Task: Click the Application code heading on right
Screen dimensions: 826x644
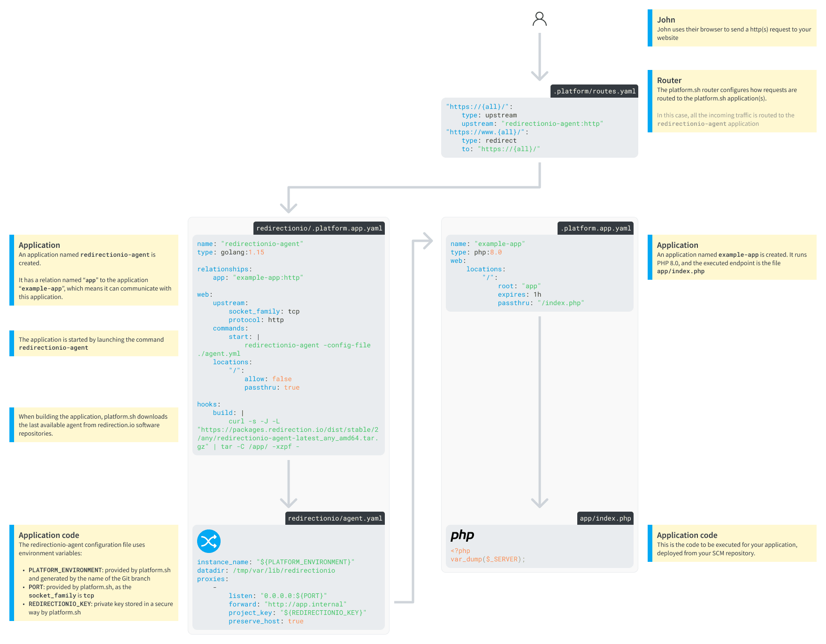Action: click(687, 535)
